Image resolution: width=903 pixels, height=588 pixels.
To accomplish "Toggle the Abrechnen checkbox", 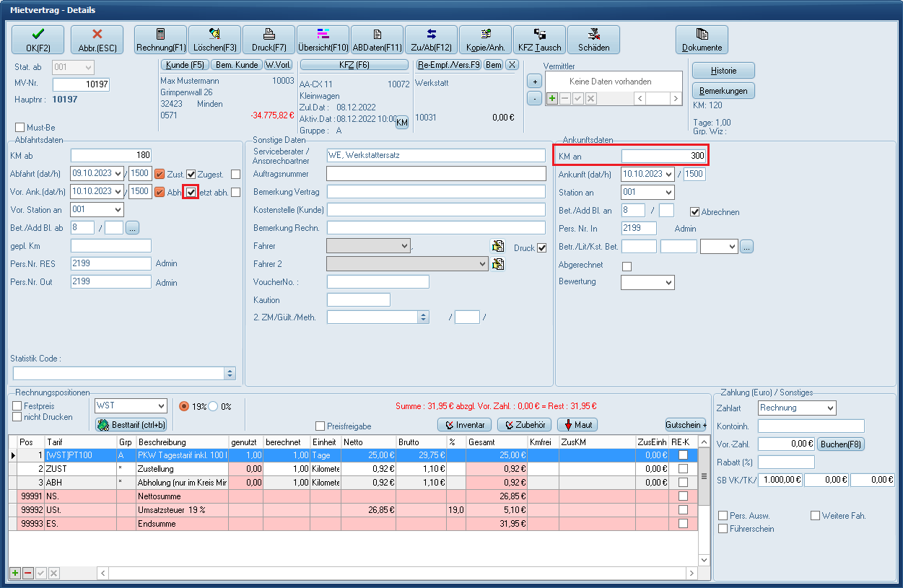I will pyautogui.click(x=695, y=212).
